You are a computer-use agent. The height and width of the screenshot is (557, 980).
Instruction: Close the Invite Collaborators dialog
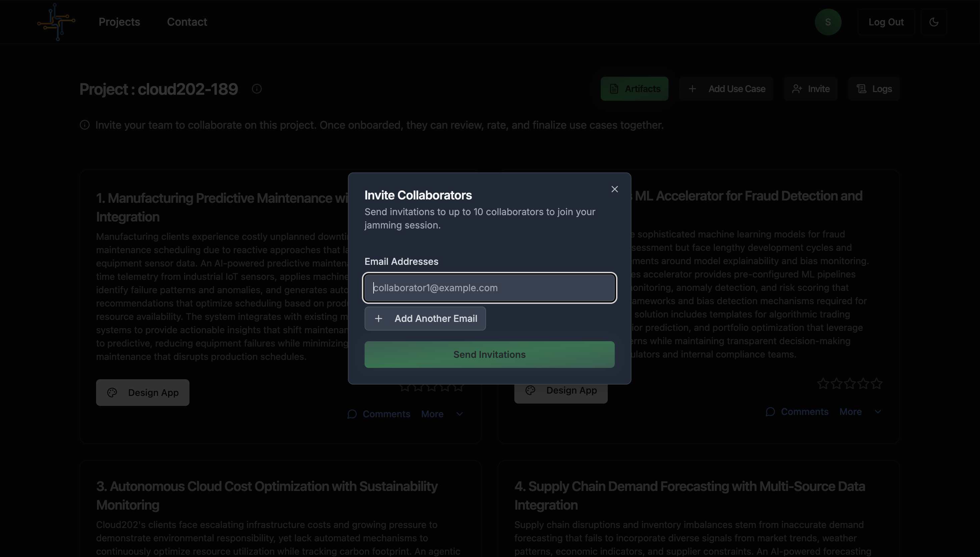[x=614, y=189]
